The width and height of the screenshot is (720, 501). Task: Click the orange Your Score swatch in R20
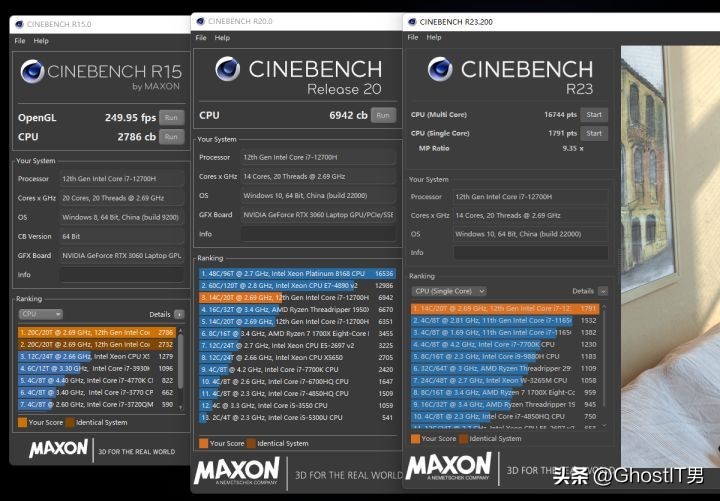point(204,443)
